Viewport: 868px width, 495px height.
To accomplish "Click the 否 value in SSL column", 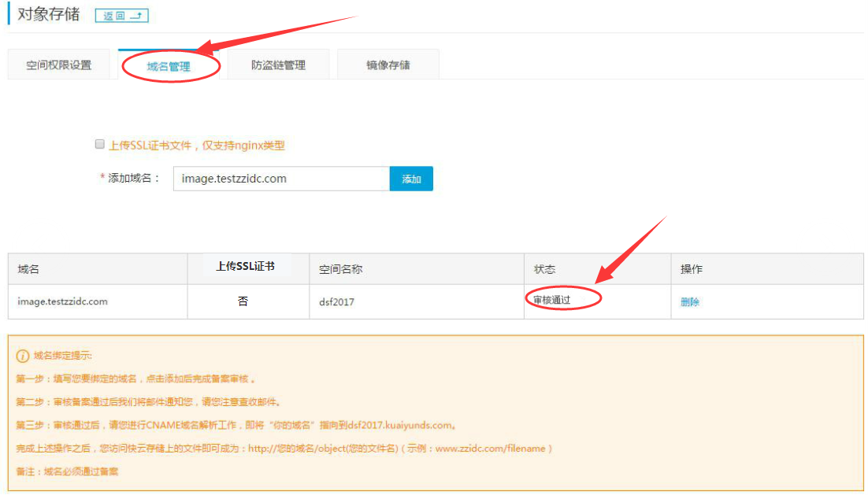I will click(243, 301).
